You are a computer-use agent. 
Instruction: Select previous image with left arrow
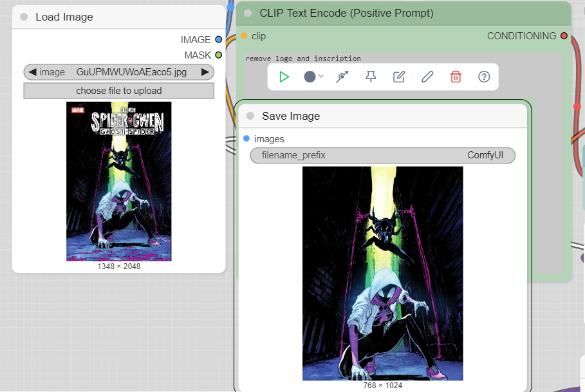click(33, 72)
